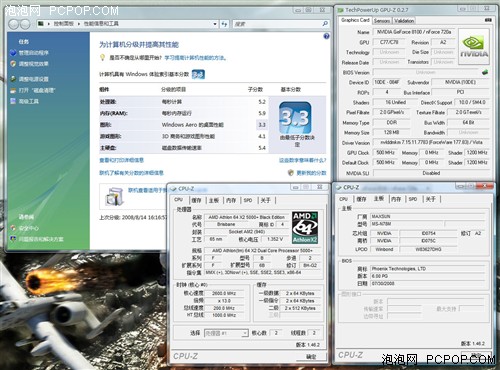500x370 pixels.
Task: Click the Driver Version field in GPU-Z
Action: 432,142
